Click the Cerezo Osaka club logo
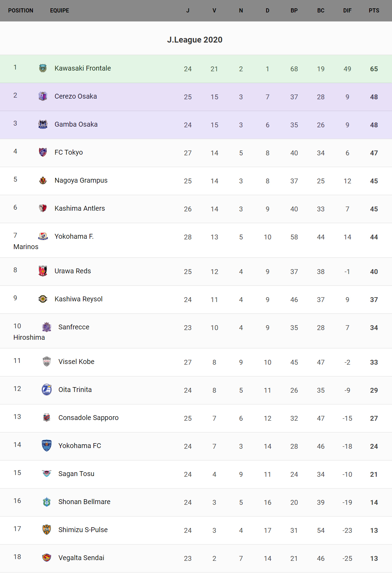 tap(43, 96)
